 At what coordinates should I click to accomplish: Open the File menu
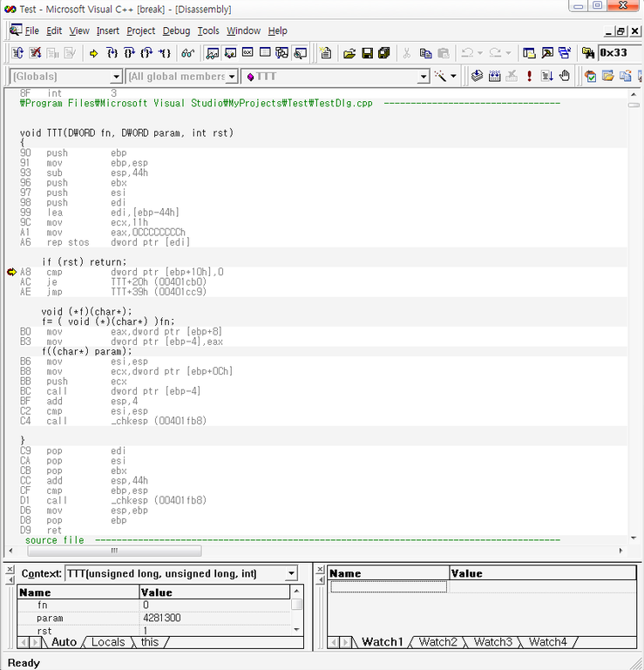(32, 30)
